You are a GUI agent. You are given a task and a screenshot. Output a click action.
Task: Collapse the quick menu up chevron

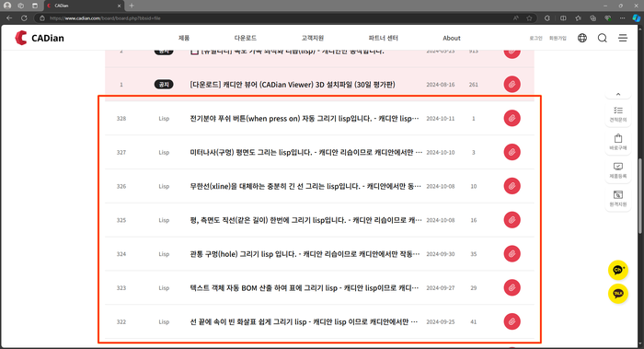pyautogui.click(x=617, y=95)
